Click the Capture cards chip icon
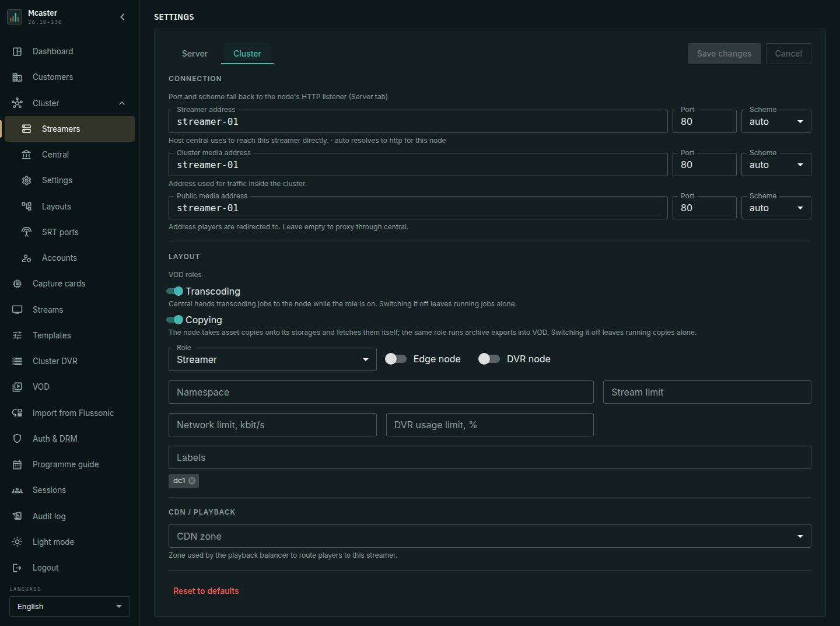 pos(17,284)
